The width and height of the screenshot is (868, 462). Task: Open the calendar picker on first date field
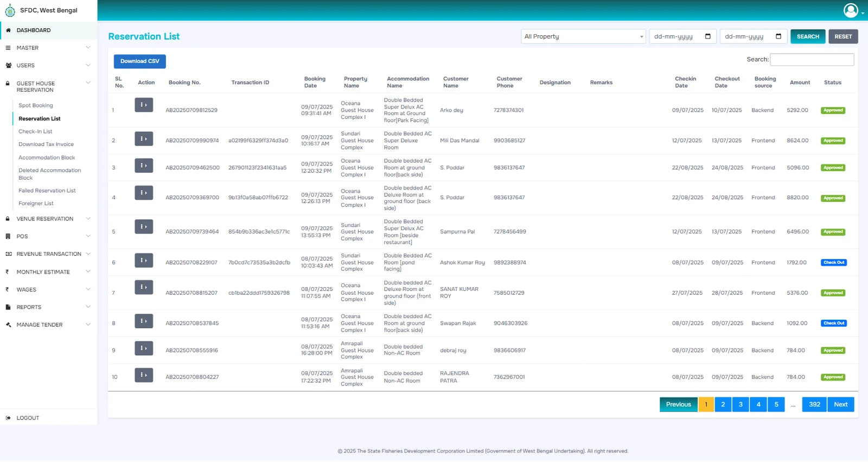click(x=707, y=36)
